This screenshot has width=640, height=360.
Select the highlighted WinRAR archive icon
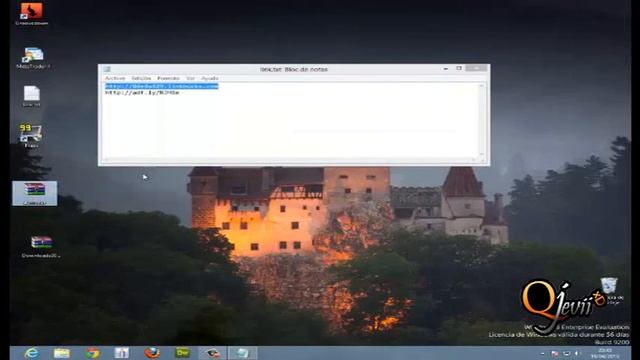[x=35, y=193]
